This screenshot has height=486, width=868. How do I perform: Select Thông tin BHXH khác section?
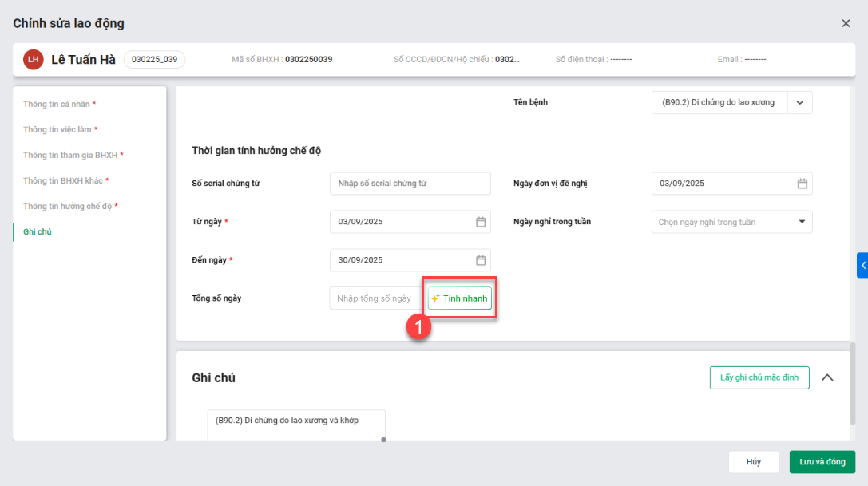pyautogui.click(x=65, y=180)
